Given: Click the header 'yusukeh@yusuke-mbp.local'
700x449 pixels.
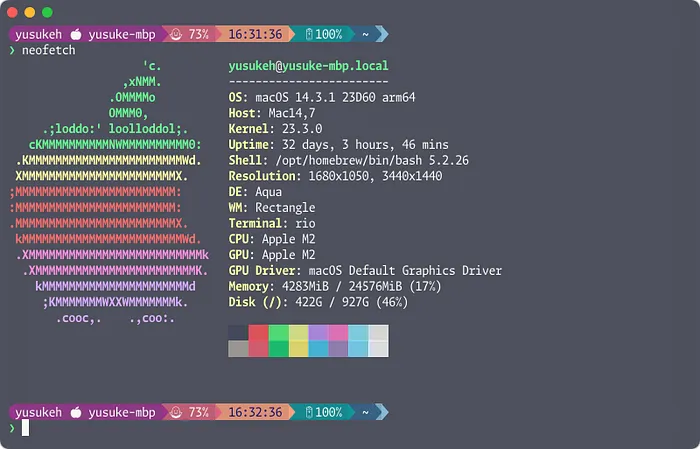Looking at the screenshot, I should click(308, 66).
